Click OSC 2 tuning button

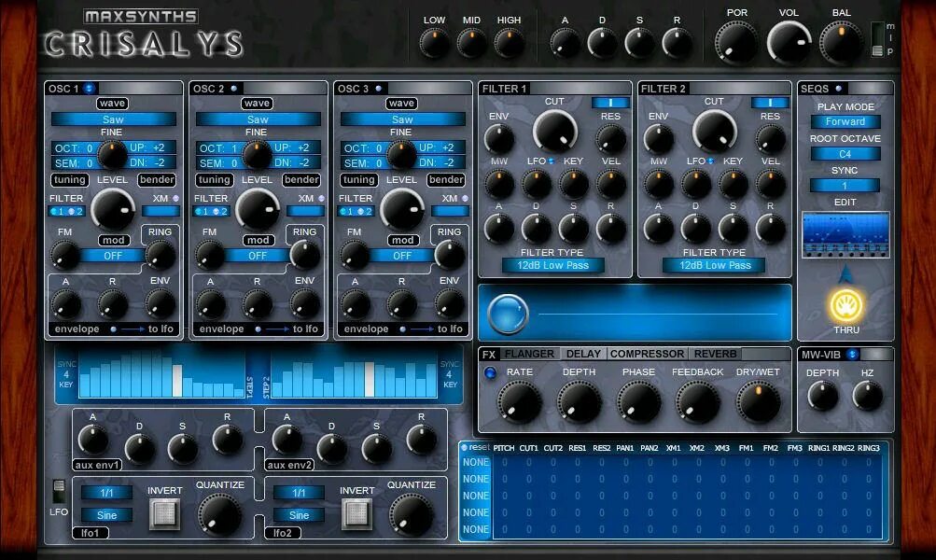tap(215, 180)
